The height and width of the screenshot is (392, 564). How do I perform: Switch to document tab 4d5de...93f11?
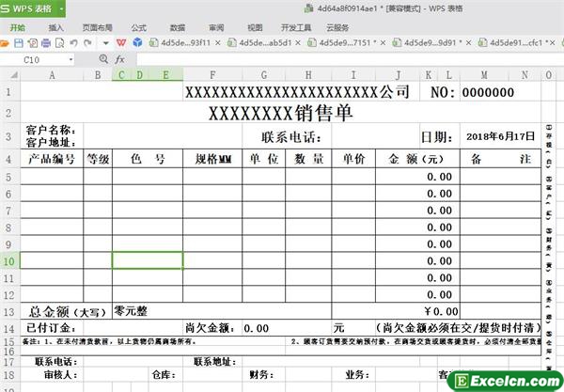pos(180,43)
